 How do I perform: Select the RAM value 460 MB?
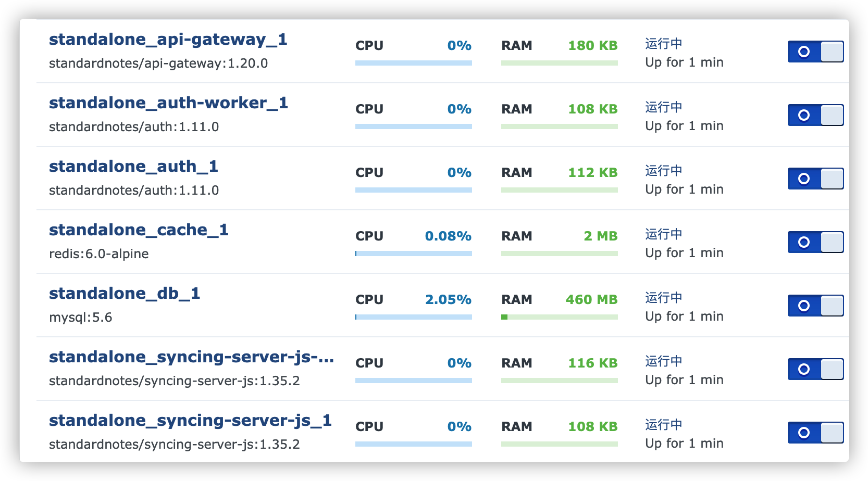pyautogui.click(x=591, y=300)
